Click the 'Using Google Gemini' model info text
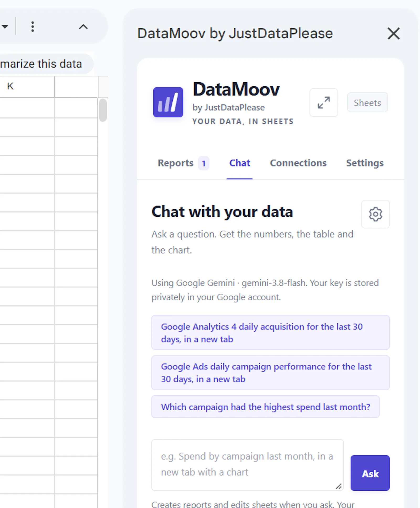Screen dimensions: 420x508 point(265,290)
